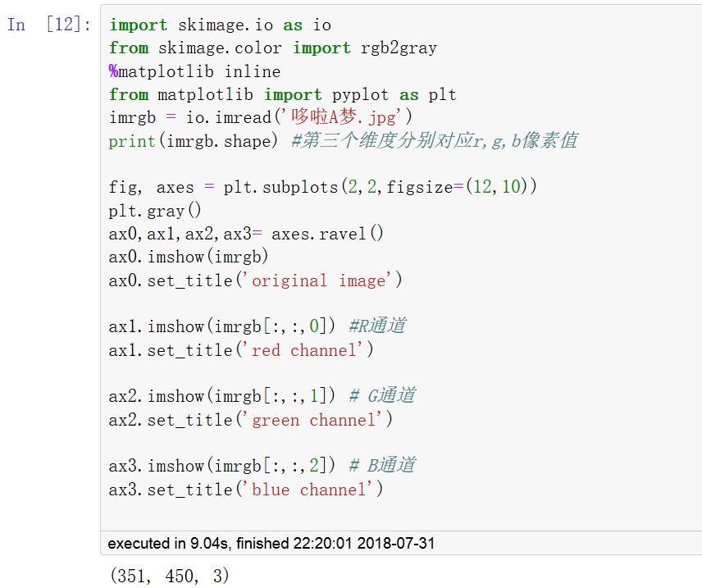
Task: Click the rgb2gray import name
Action: (x=399, y=48)
